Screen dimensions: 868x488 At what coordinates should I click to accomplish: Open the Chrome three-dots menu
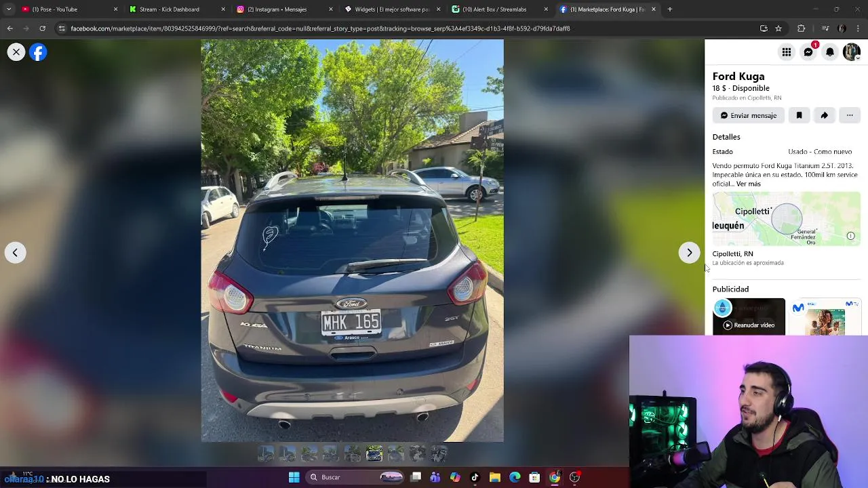(x=859, y=28)
